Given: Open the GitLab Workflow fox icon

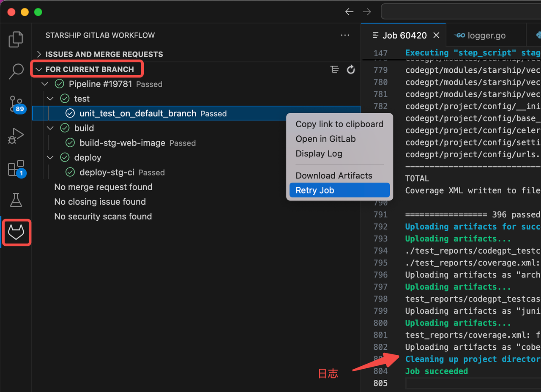Looking at the screenshot, I should [16, 232].
